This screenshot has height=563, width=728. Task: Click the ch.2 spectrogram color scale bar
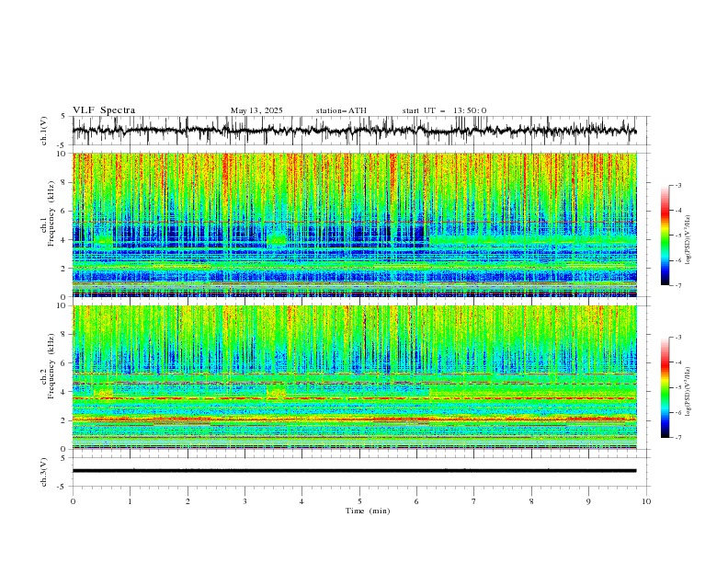(x=665, y=387)
